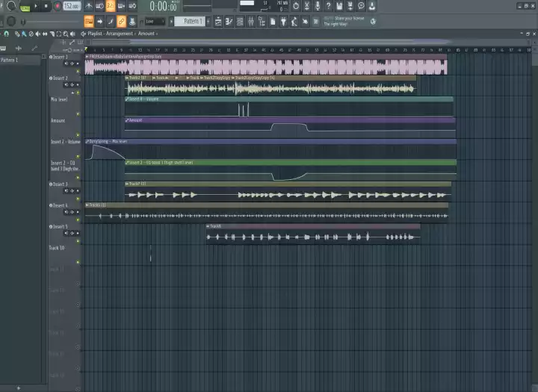This screenshot has width=538, height=392.
Task: Click the microphone one-click recording icon
Action: coord(318,6)
